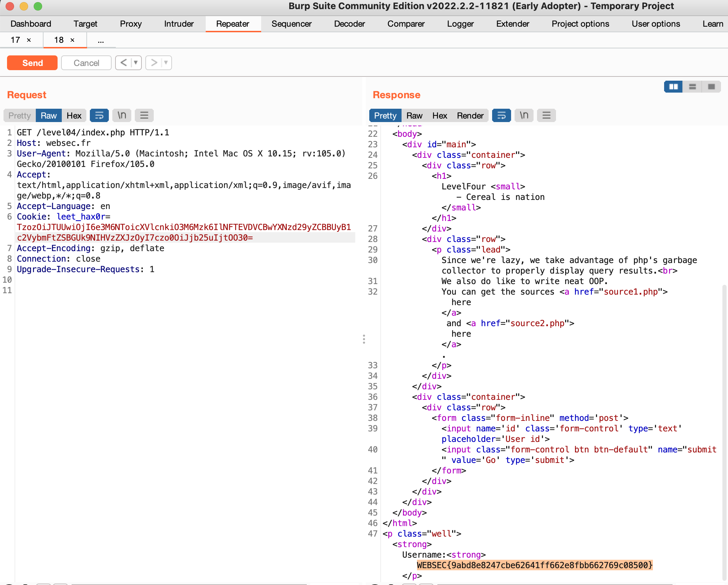Screen dimensions: 728x585
Task: Show non-printable characters in the Request panel
Action: tap(121, 115)
